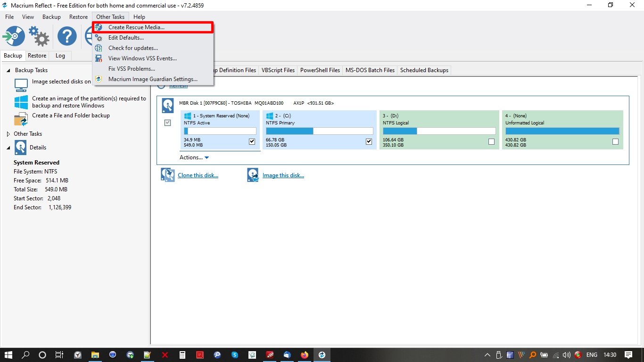The height and width of the screenshot is (362, 644).
Task: Click the D: partition usage bar
Action: tap(439, 131)
